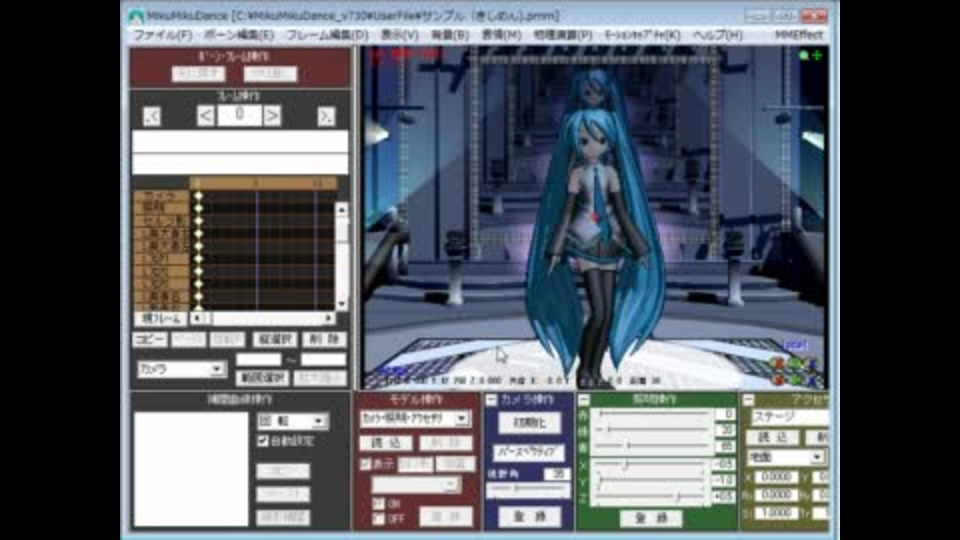The height and width of the screenshot is (540, 960).
Task: Open the 物理演算(P) menu
Action: point(563,35)
